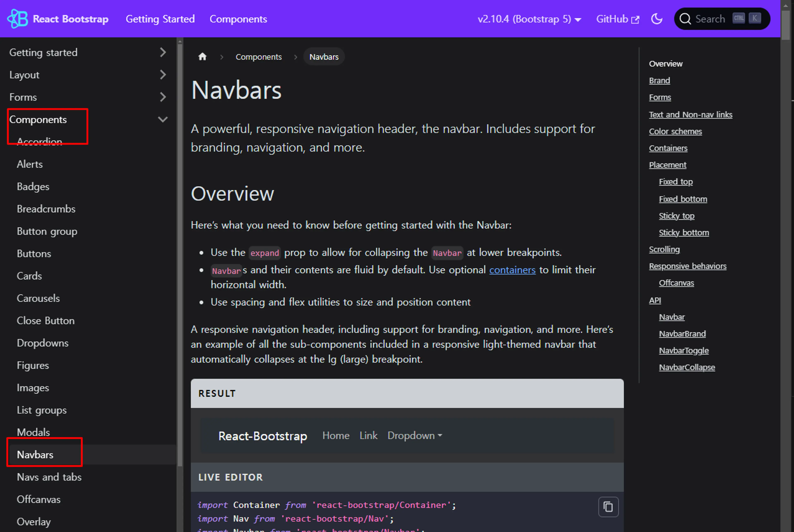Jump to Offcanvas in table of contents
This screenshot has height=532, width=794.
pyautogui.click(x=677, y=283)
